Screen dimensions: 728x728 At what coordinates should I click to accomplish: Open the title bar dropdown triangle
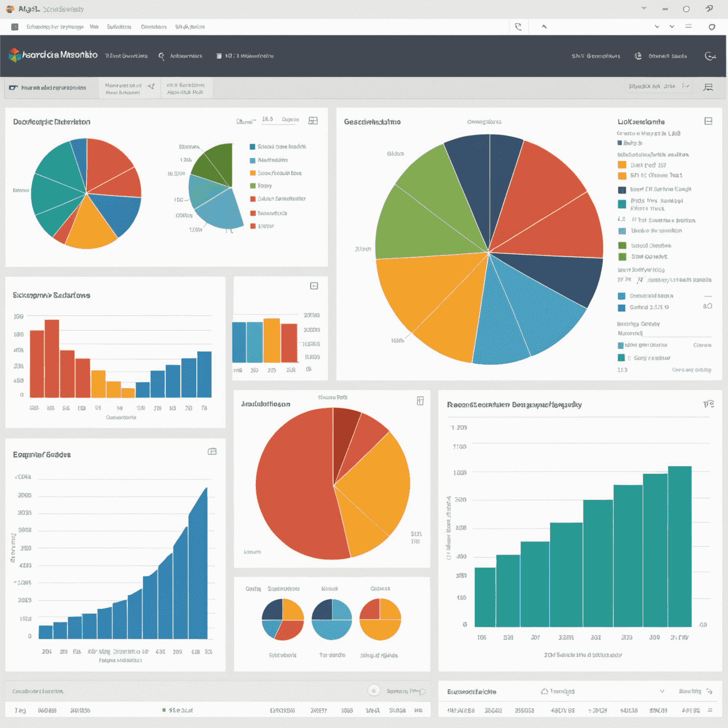(x=644, y=9)
